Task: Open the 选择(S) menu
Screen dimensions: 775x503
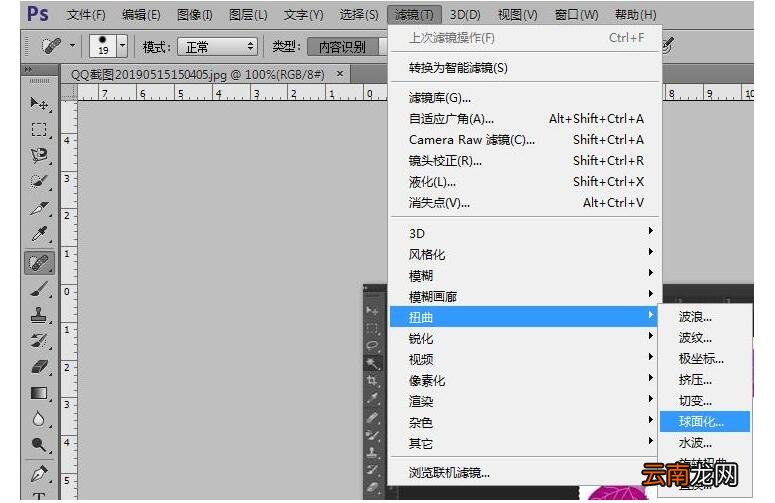Action: (359, 15)
